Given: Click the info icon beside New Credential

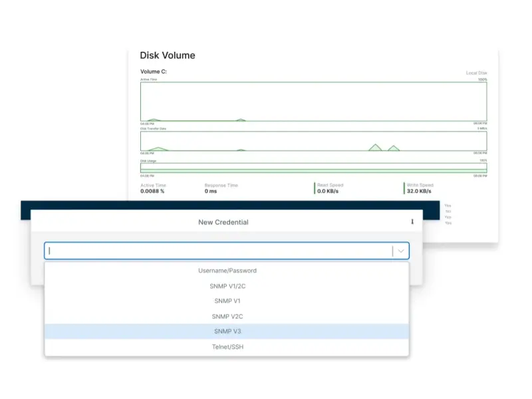Looking at the screenshot, I should (412, 222).
